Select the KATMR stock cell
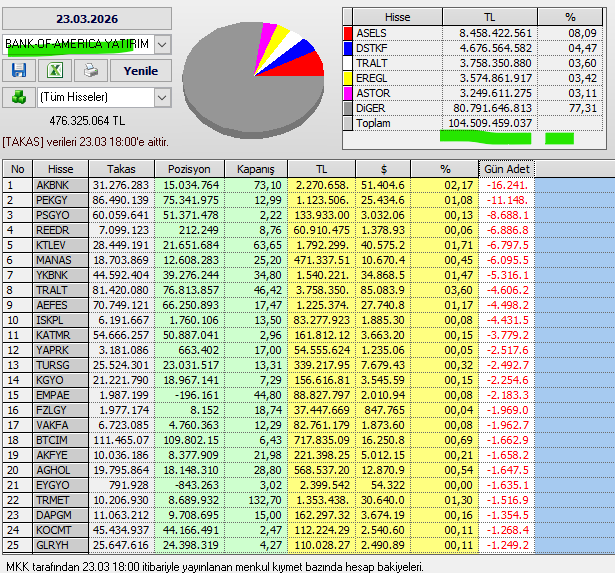 pyautogui.click(x=61, y=335)
